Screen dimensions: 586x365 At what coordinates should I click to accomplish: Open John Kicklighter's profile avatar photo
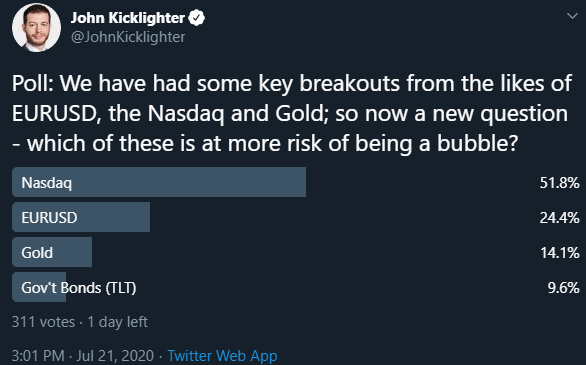coord(36,27)
